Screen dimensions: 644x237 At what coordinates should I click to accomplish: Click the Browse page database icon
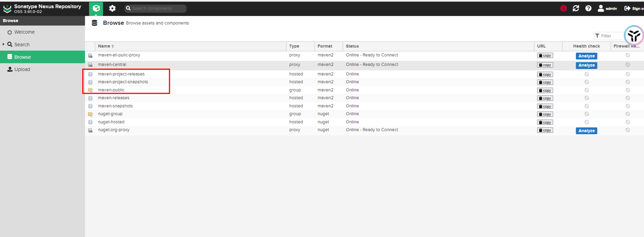coord(94,23)
